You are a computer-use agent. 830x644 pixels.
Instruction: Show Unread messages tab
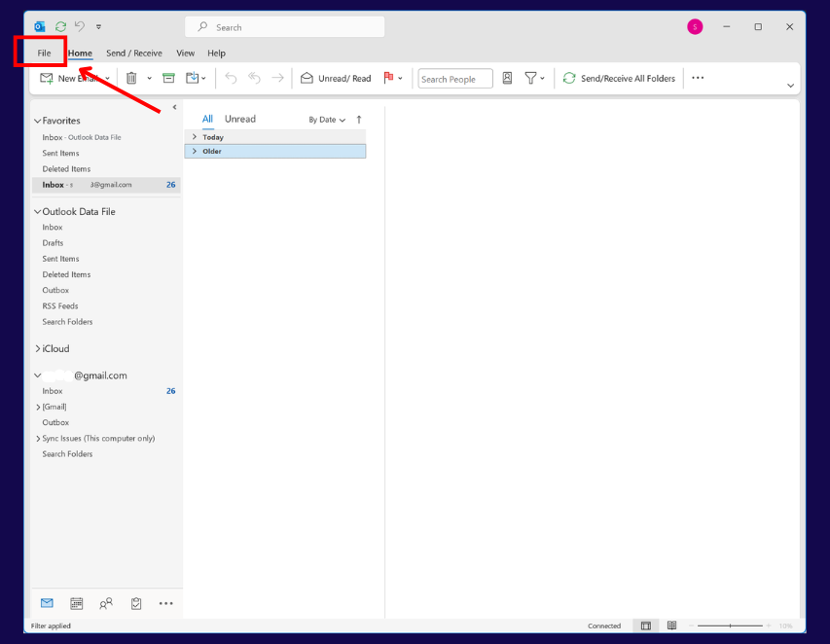click(x=240, y=119)
